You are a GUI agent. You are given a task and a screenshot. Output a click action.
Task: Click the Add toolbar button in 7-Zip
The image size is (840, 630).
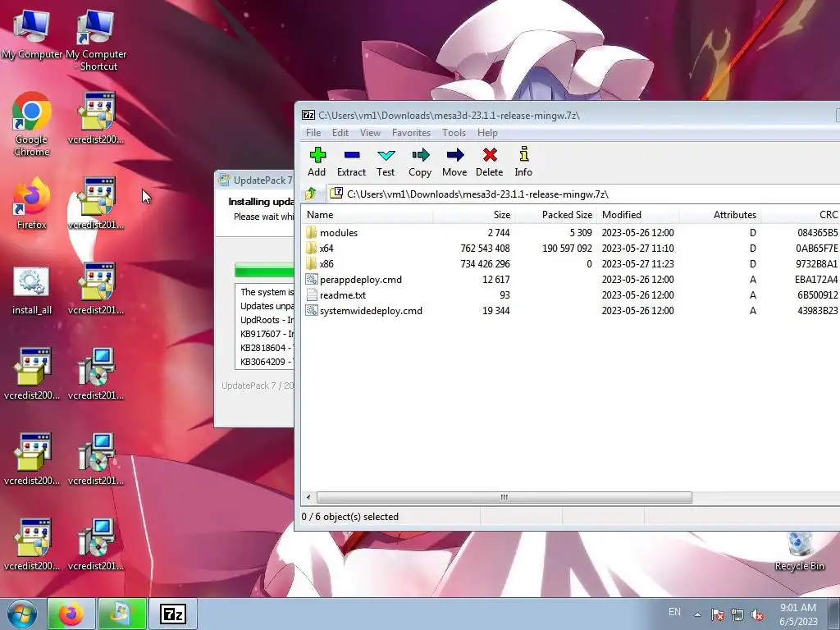point(317,162)
